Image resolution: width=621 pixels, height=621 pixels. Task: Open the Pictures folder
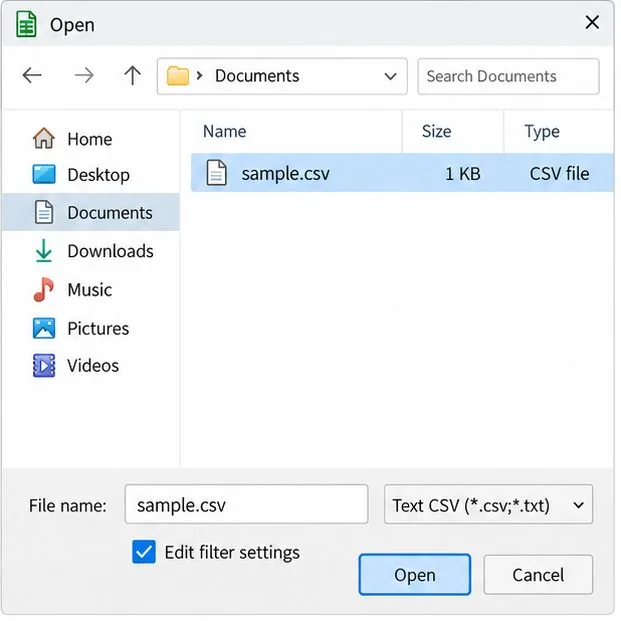coord(98,328)
